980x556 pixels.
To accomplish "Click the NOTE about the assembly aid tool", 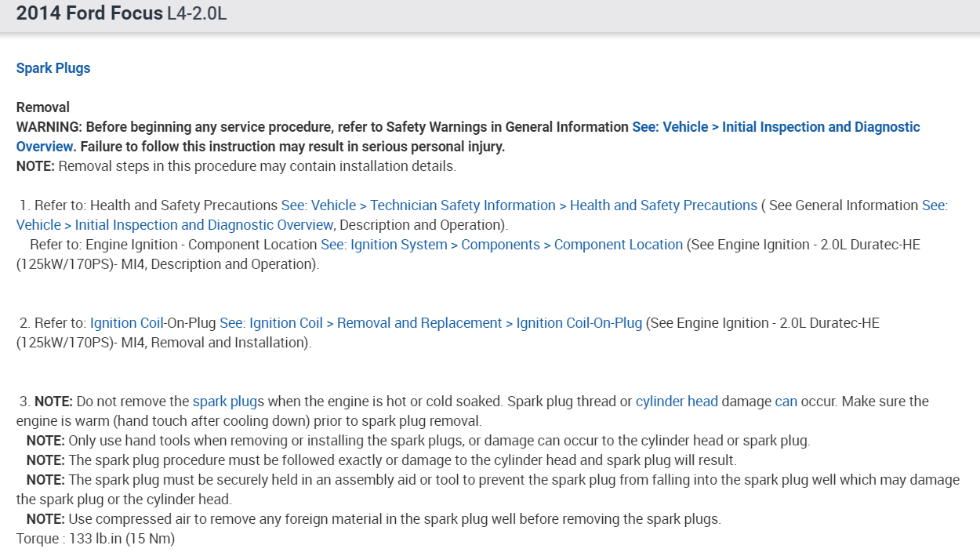I will point(486,480).
